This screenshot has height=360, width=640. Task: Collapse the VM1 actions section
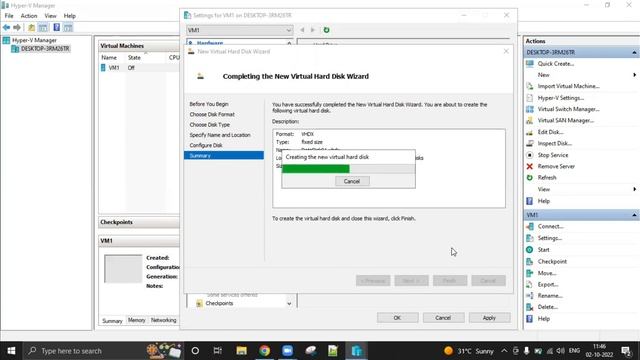[x=634, y=215]
